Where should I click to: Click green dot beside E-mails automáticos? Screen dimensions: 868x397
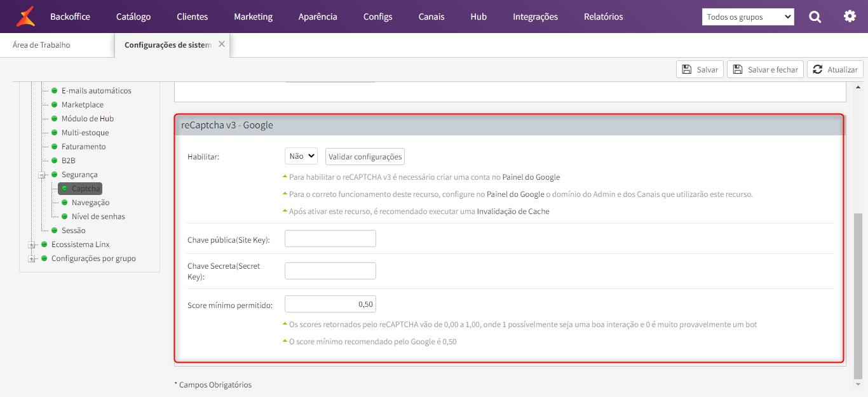pos(55,91)
